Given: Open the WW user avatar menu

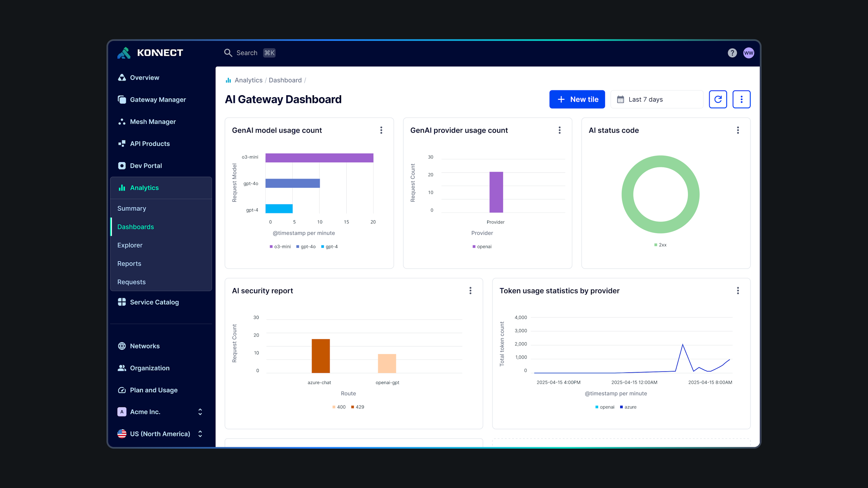Looking at the screenshot, I should tap(748, 53).
